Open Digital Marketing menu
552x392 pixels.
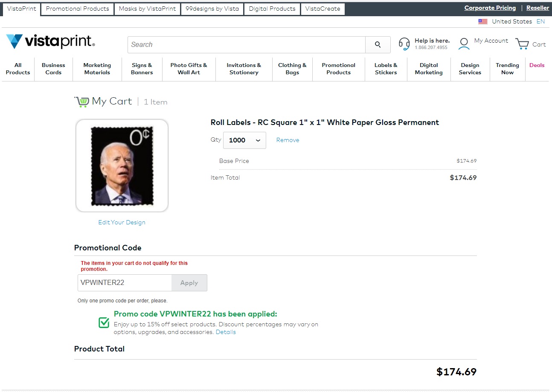pos(429,69)
